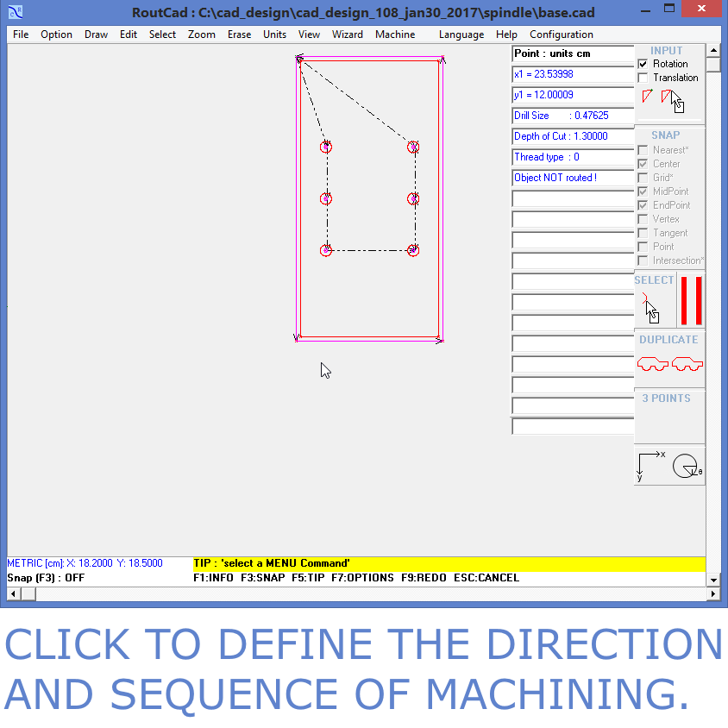The height and width of the screenshot is (728, 728).
Task: Open the Zoom menu
Action: 202,35
